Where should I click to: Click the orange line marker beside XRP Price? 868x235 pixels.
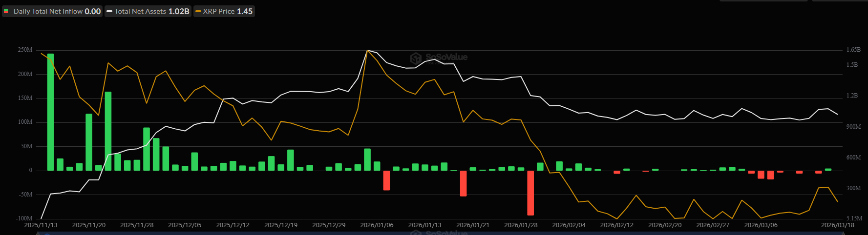198,11
